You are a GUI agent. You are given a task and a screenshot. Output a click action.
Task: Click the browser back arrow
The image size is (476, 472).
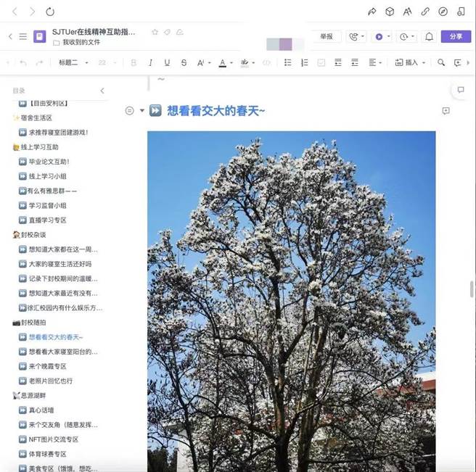click(x=15, y=12)
